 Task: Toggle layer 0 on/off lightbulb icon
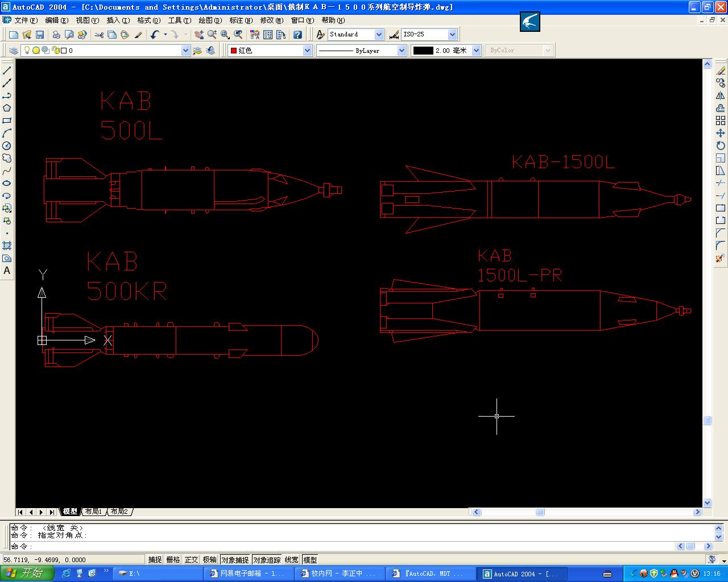coord(26,51)
